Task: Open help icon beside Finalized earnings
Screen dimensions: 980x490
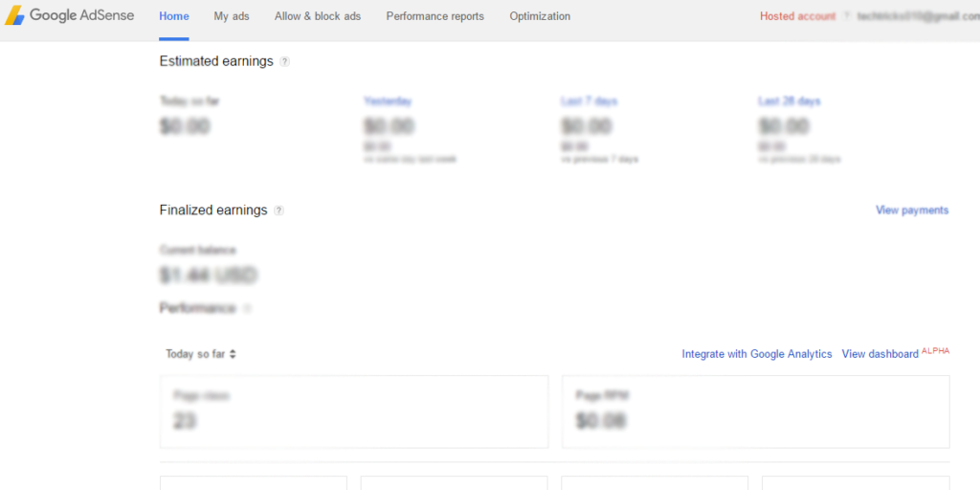Action: (x=278, y=211)
